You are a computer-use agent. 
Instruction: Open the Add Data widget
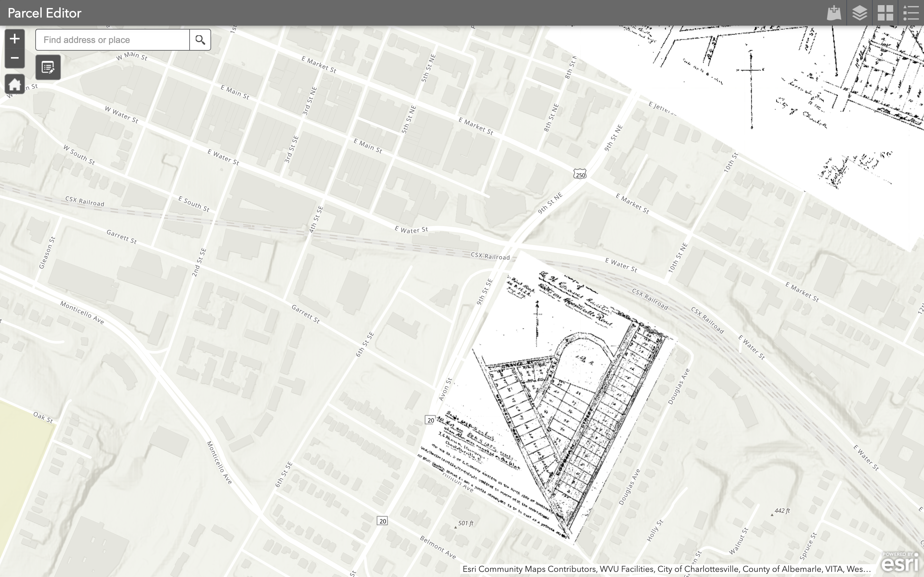pyautogui.click(x=834, y=13)
